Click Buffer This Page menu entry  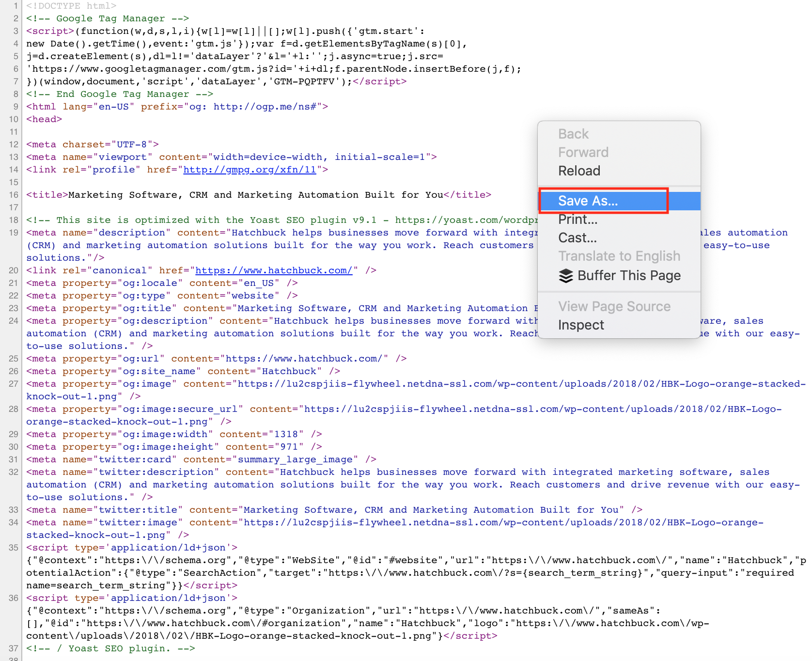[619, 276]
